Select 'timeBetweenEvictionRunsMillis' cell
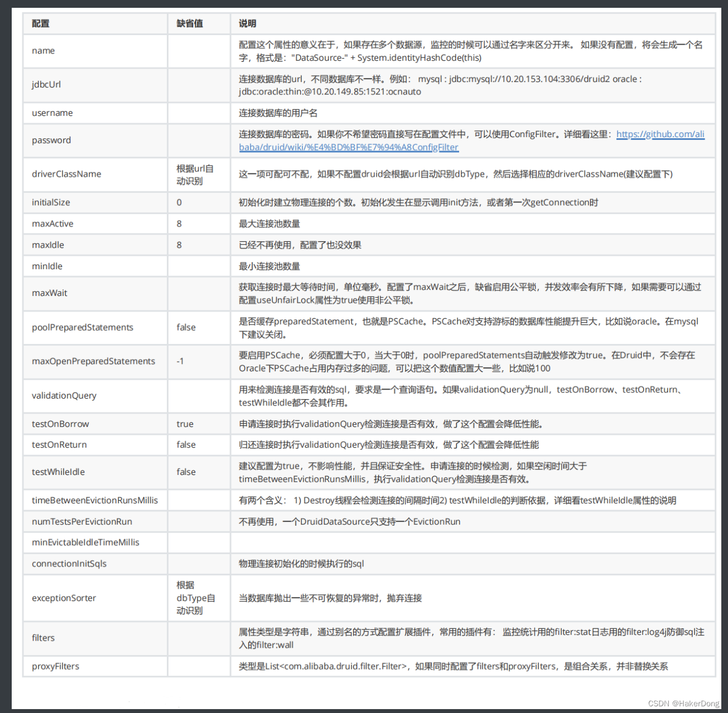This screenshot has width=728, height=713. click(95, 500)
